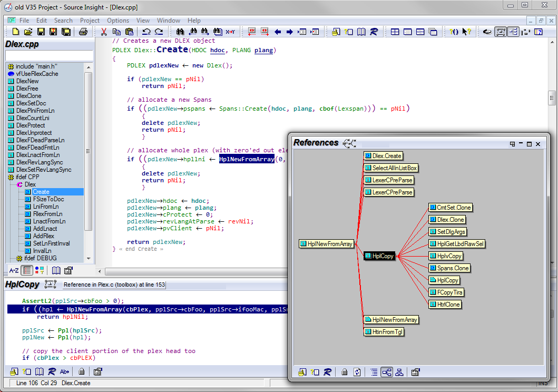Viewport: 558px width, 392px height.
Task: Switch References window to horizontal graph view
Action: (x=386, y=372)
